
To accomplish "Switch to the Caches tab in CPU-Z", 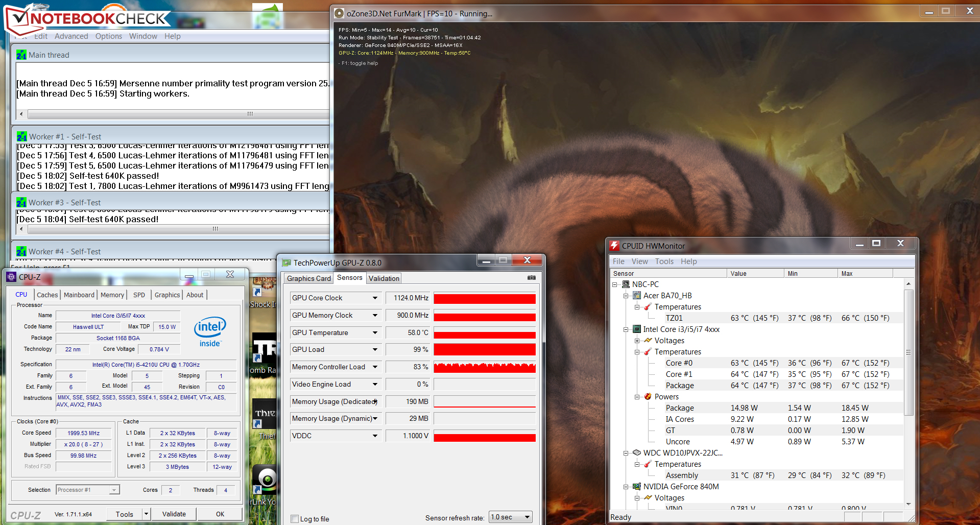I will click(47, 295).
